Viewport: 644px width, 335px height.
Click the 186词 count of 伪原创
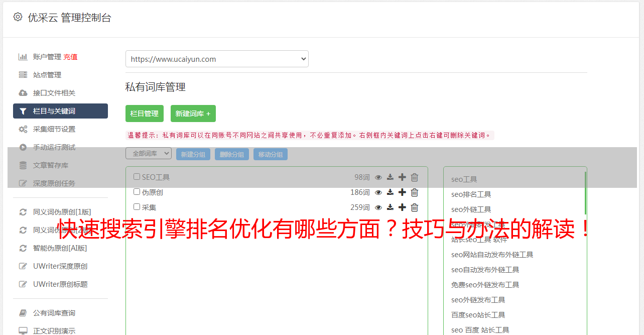coord(360,192)
